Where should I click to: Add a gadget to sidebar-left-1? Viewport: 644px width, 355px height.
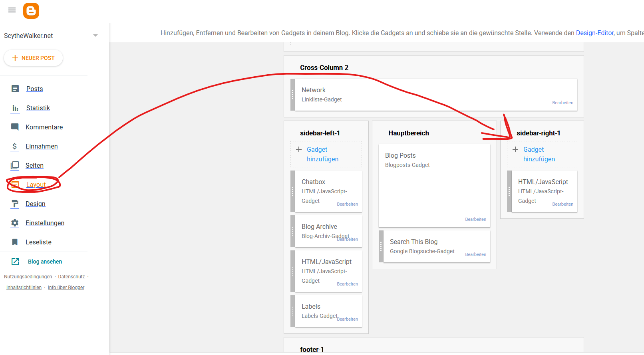coord(322,154)
